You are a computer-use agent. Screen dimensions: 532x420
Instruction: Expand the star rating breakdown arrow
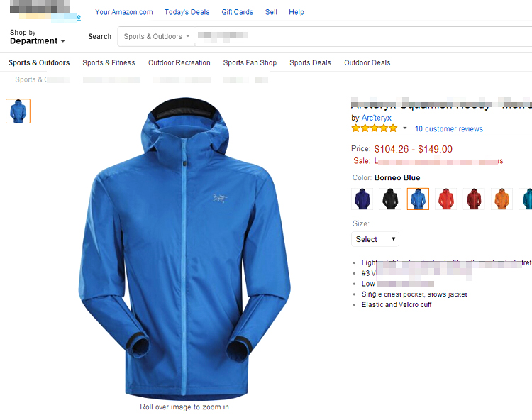tap(405, 128)
